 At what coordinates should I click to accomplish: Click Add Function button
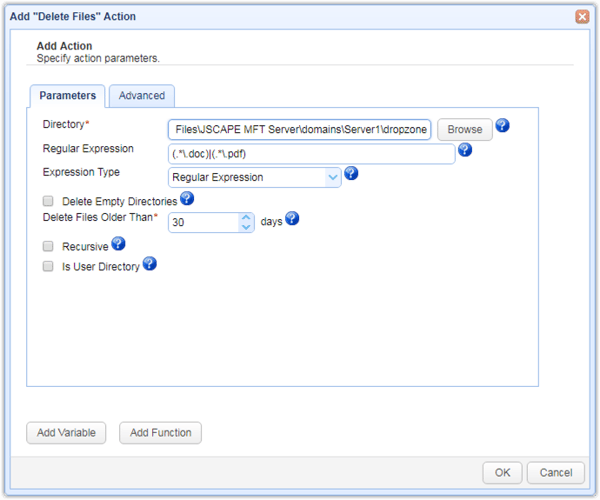(x=160, y=433)
